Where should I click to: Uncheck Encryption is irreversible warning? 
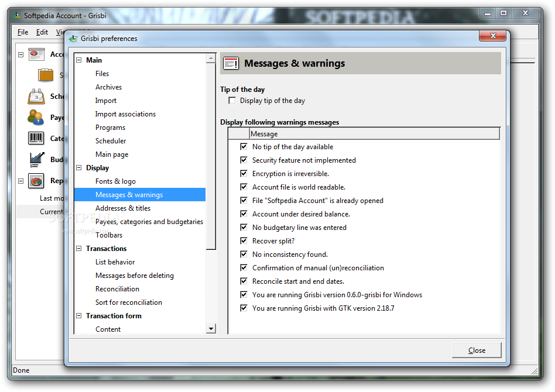point(244,173)
